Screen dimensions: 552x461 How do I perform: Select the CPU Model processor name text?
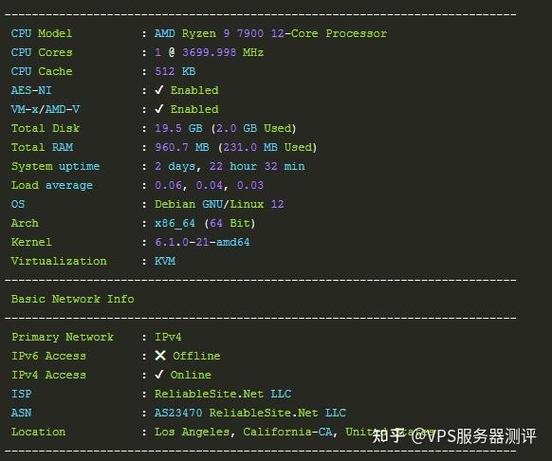(271, 33)
